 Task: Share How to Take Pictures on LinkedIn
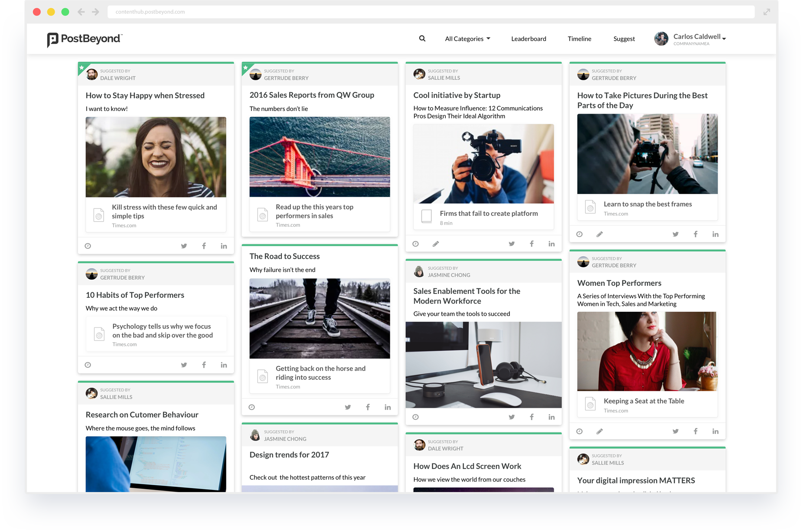click(715, 234)
